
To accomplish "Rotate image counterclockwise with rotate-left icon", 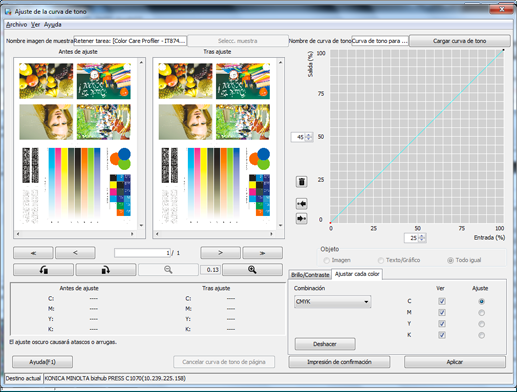I will point(43,270).
